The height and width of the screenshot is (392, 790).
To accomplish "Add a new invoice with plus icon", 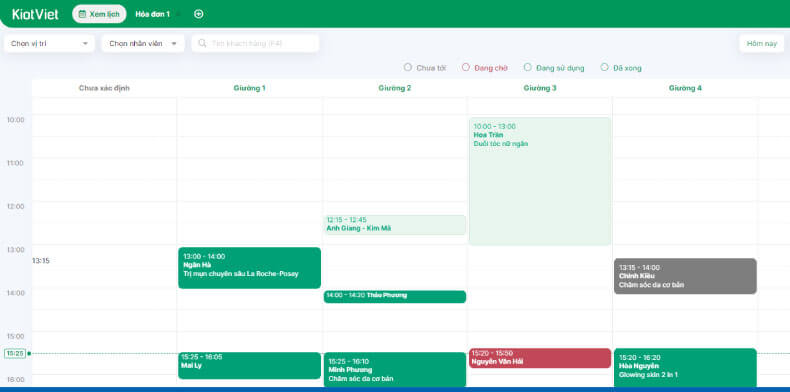I will pos(199,14).
